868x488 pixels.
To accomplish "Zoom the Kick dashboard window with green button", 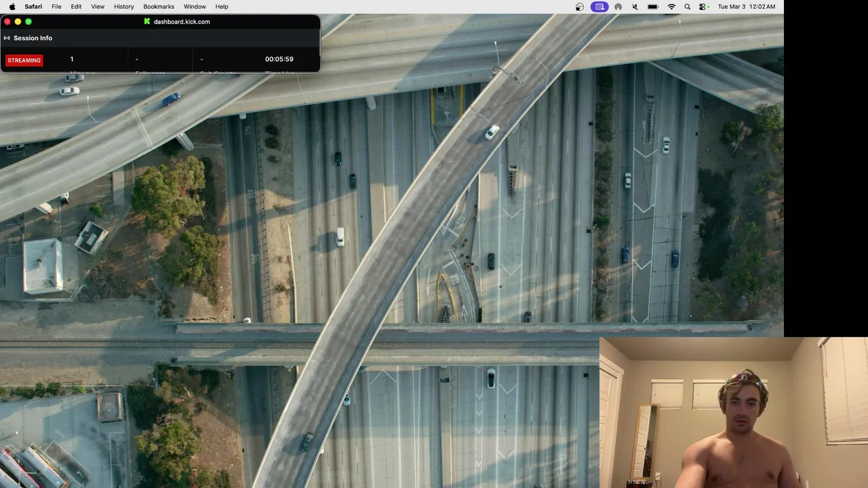I will [28, 22].
